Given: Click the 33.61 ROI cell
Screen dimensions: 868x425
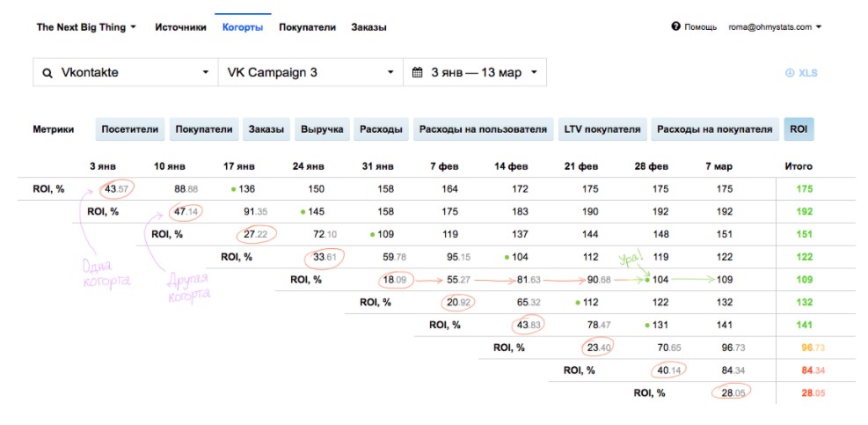Looking at the screenshot, I should coord(325,257).
